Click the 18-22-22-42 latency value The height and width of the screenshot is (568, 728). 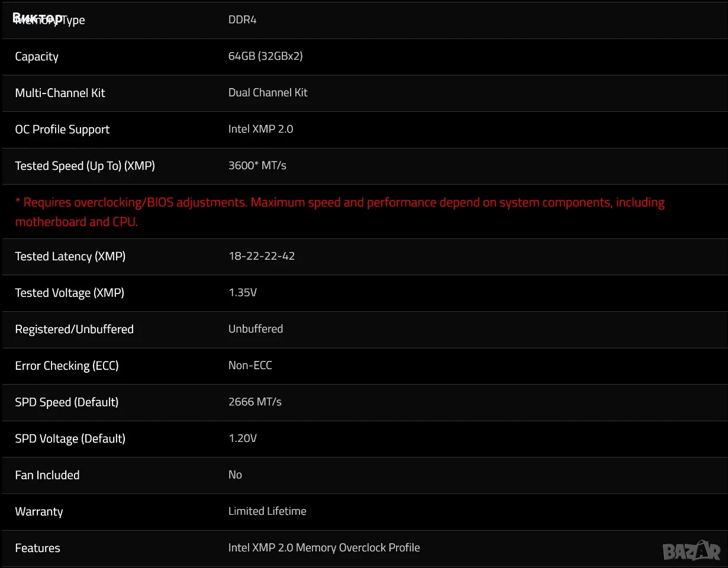pos(262,256)
